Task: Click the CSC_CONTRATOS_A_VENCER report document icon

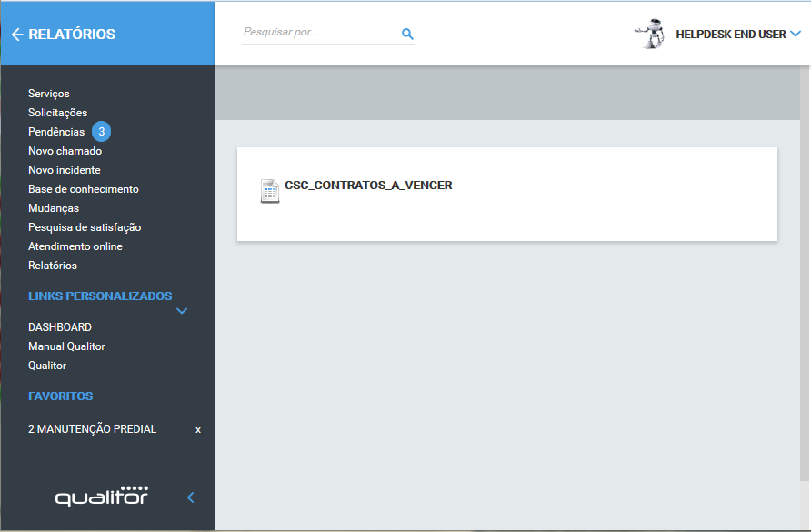Action: pyautogui.click(x=269, y=190)
